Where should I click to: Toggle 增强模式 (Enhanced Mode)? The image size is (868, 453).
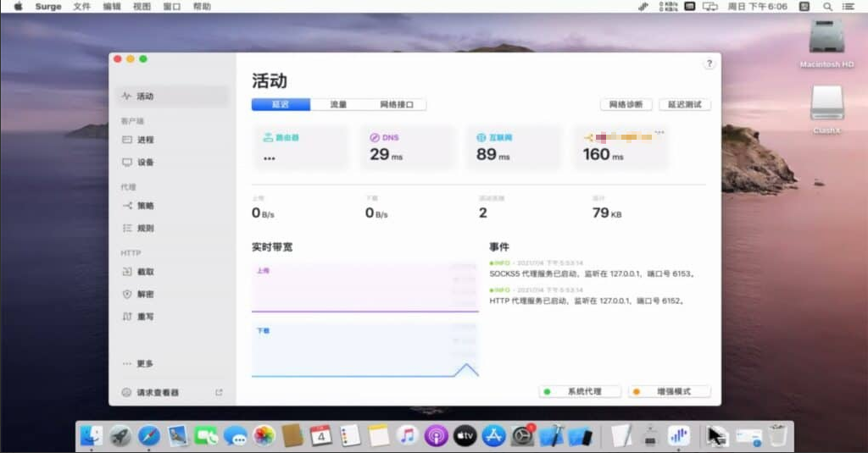point(669,392)
